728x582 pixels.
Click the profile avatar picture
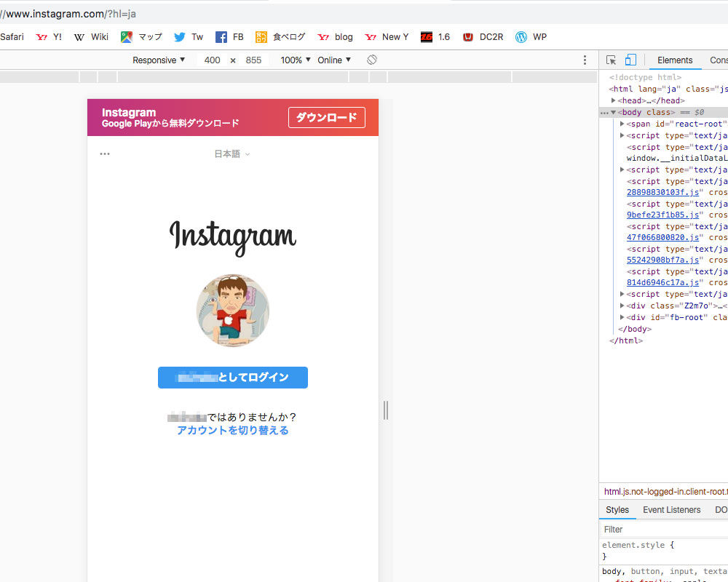point(233,310)
